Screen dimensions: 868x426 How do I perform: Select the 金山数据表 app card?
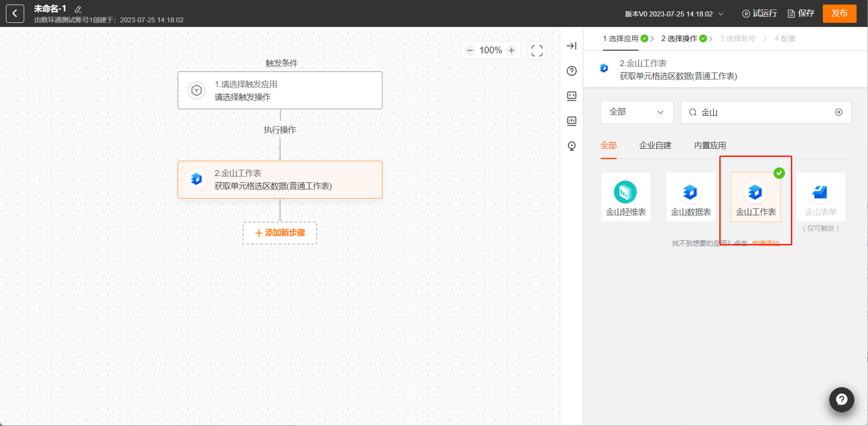[x=691, y=197]
